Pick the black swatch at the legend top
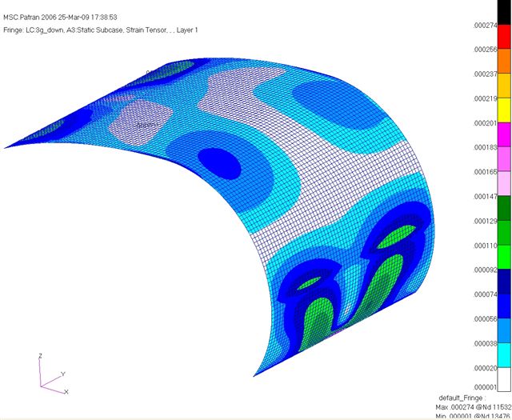Image resolution: width=512 pixels, height=420 pixels. [504, 12]
